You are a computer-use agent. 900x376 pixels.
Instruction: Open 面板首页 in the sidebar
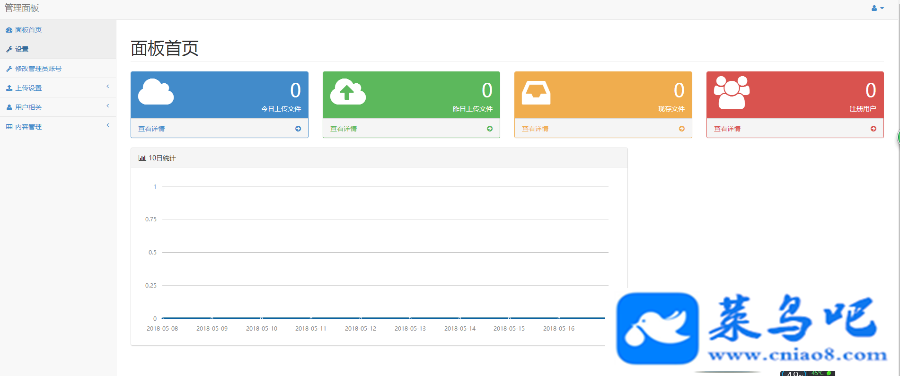pyautogui.click(x=58, y=29)
